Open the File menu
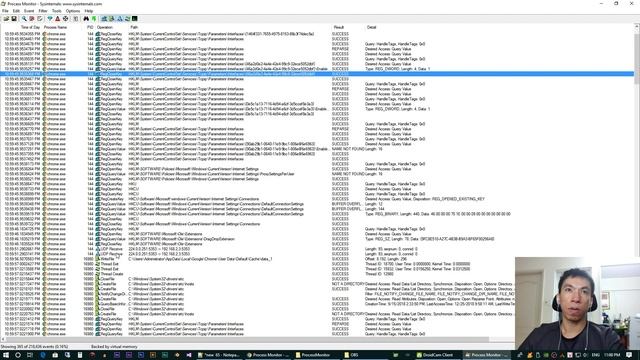 pos(5,11)
